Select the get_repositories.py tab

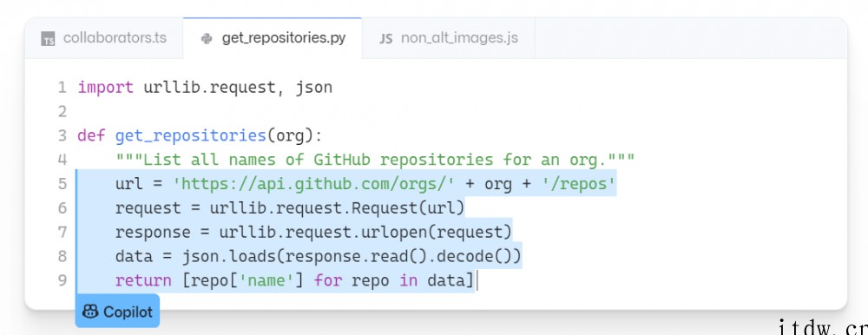(273, 38)
